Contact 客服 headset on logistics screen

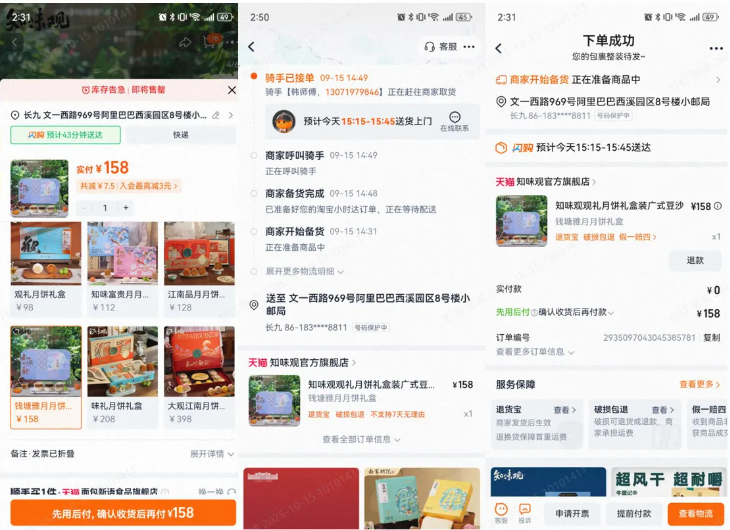click(440, 47)
